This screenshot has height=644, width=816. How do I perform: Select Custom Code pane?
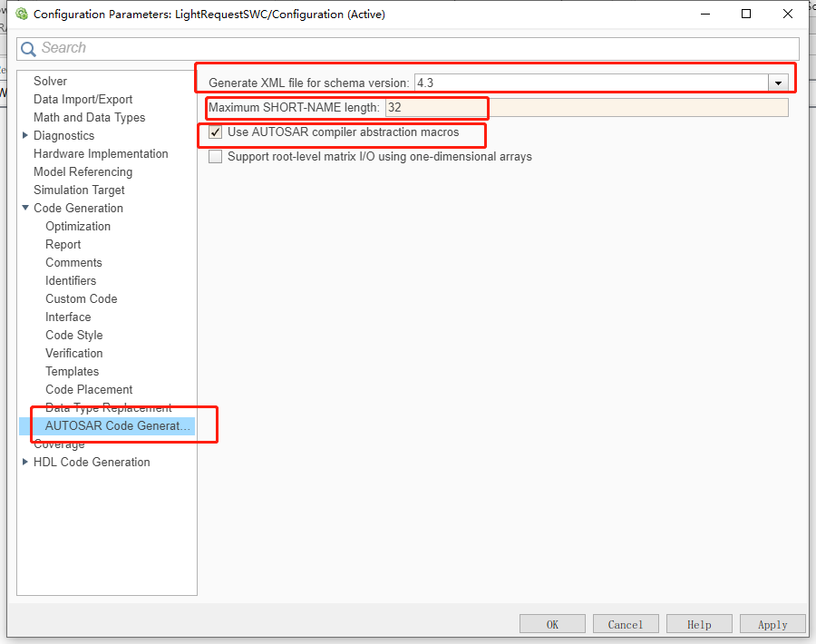(82, 298)
